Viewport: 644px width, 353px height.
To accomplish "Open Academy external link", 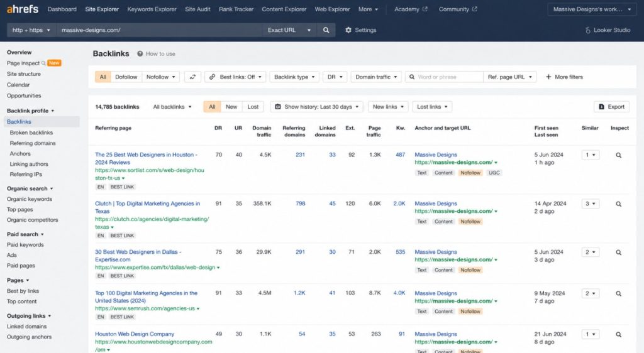I will click(411, 9).
